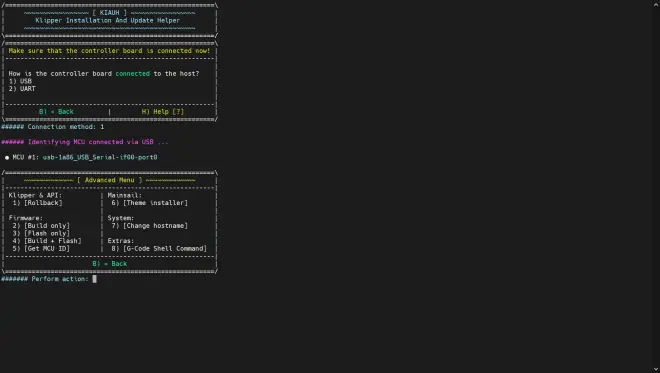Select the '1) [Rollback]' menu entry
Viewport: 660px width, 373px height.
tap(37, 203)
